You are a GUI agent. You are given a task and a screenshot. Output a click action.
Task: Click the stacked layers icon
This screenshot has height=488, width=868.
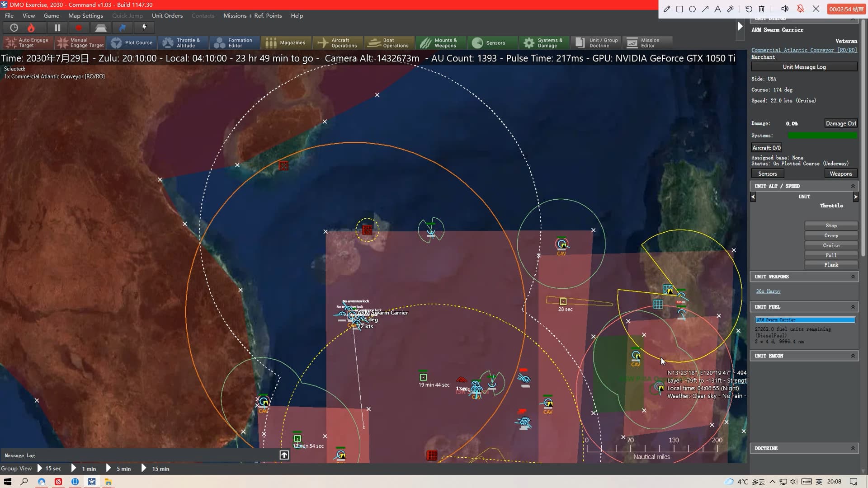coord(100,28)
